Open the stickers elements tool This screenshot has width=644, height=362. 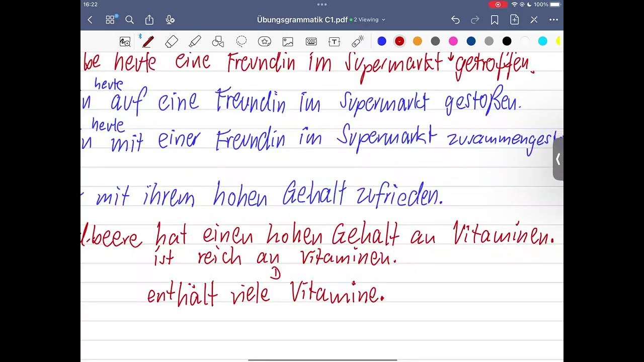(265, 41)
